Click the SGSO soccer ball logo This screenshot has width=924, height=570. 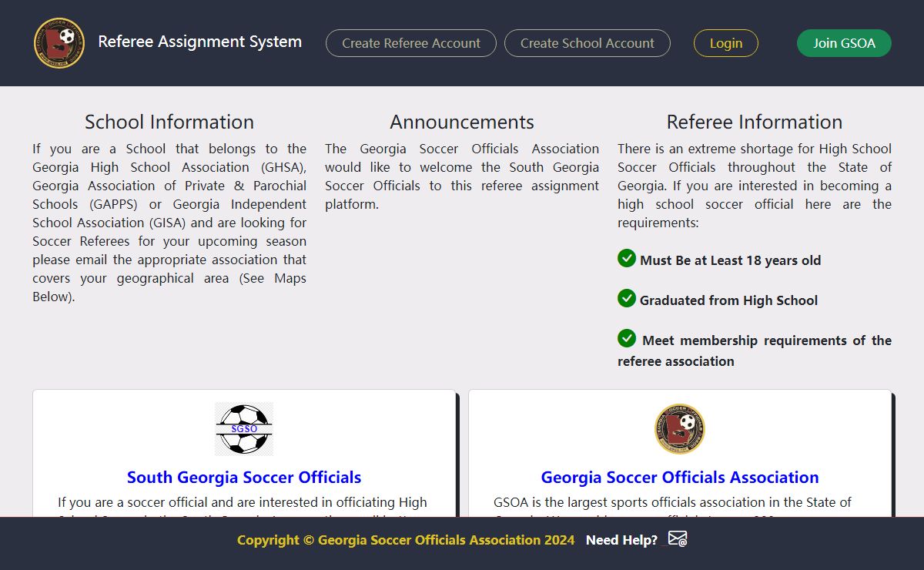[244, 429]
